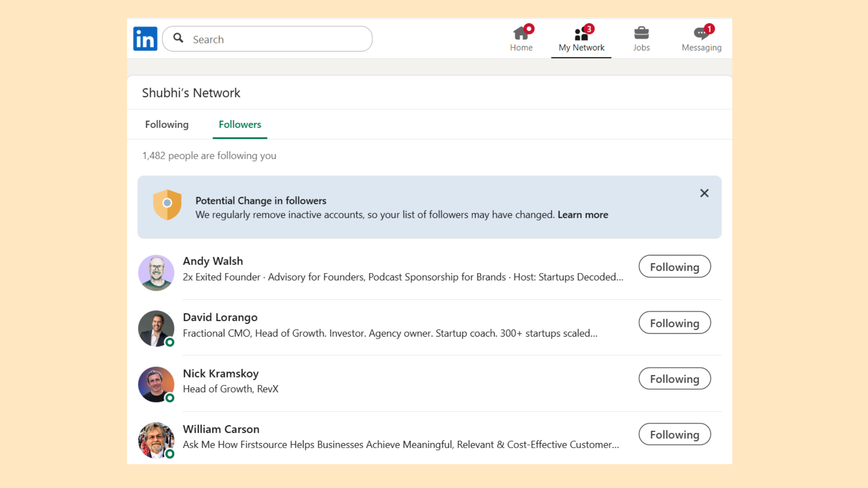Open William Carson's profile photo
Screen dimensions: 868x488
(156, 440)
